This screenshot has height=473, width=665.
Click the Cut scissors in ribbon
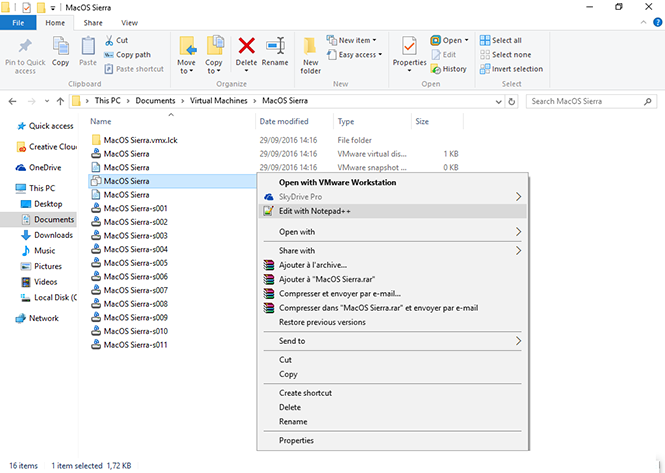[x=109, y=40]
